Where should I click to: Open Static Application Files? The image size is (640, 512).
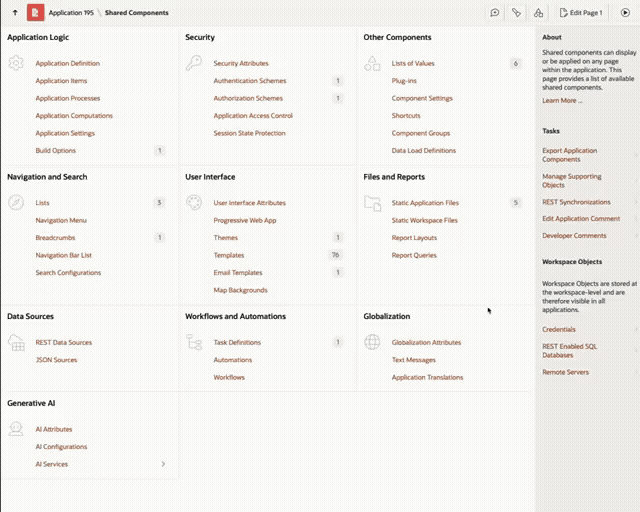[x=425, y=203]
